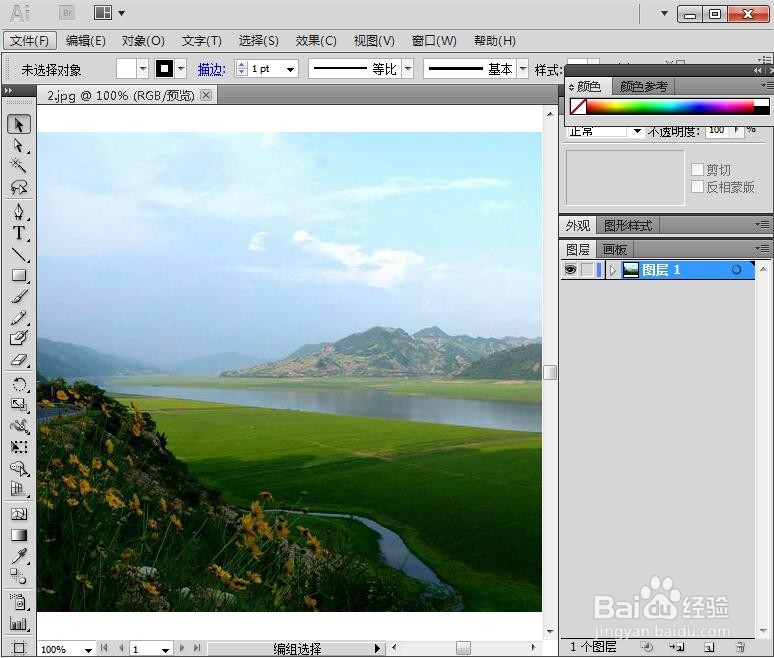Open stroke weight 1 pt dropdown
774x658 pixels.
tap(290, 69)
